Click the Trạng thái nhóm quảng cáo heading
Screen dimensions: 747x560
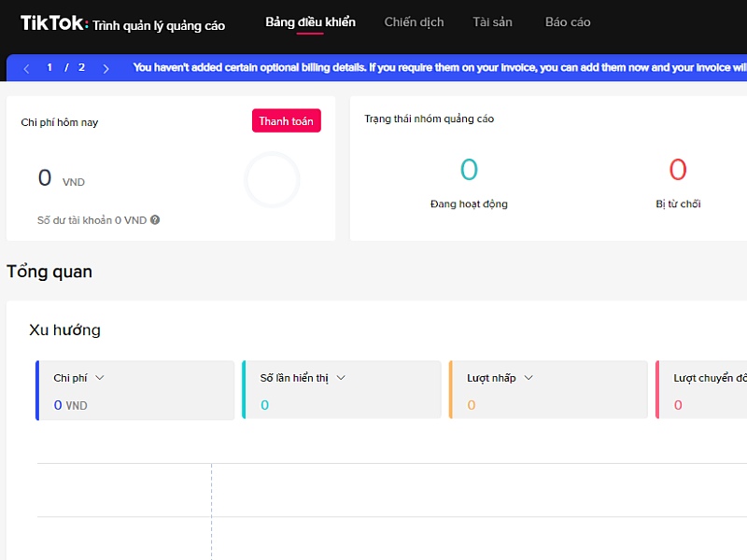click(430, 119)
